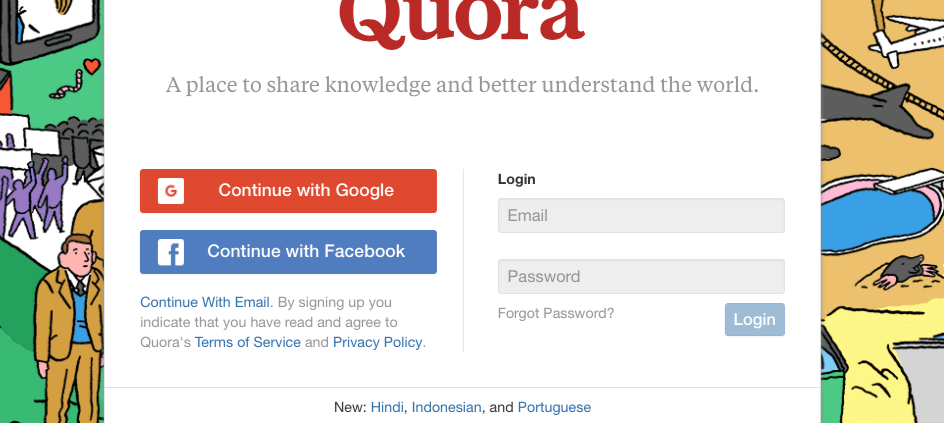Viewport: 944px width, 423px height.
Task: Switch to the Portuguese language
Action: tap(554, 407)
